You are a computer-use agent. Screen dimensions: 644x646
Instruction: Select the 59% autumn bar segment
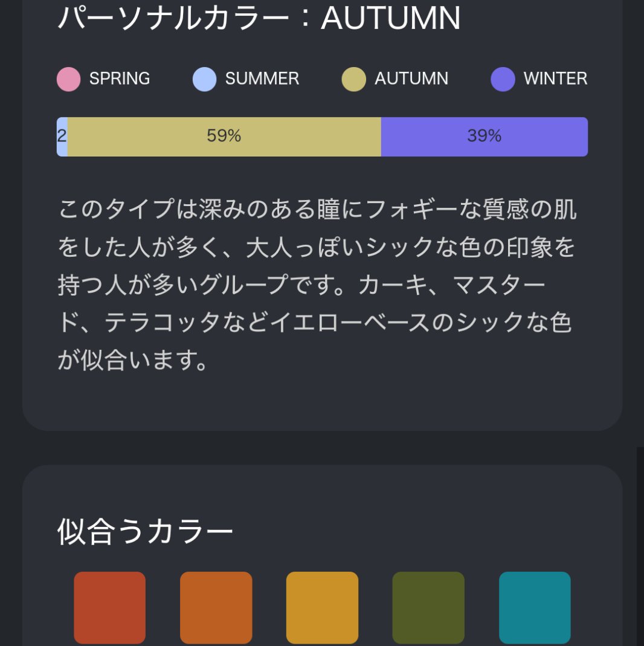224,137
